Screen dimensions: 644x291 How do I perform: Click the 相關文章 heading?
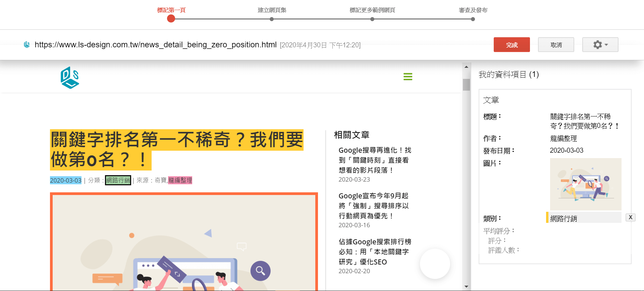click(x=352, y=135)
